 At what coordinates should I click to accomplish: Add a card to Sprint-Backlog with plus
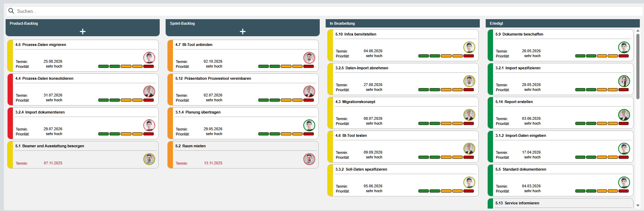[x=243, y=32]
